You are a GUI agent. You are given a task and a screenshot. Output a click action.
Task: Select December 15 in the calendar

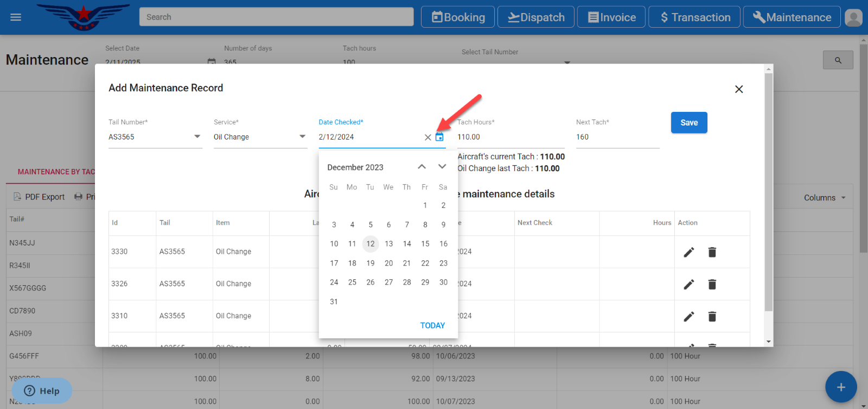click(425, 244)
